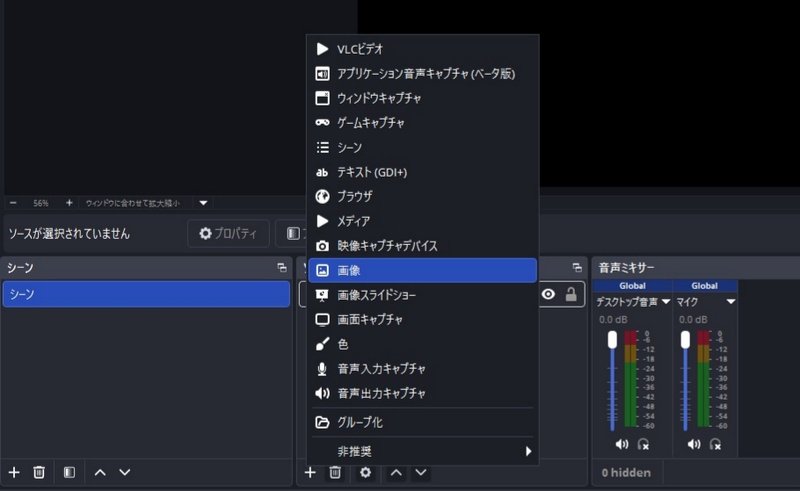This screenshot has height=491, width=800.
Task: Move scene down with arrow
Action: coord(124,472)
